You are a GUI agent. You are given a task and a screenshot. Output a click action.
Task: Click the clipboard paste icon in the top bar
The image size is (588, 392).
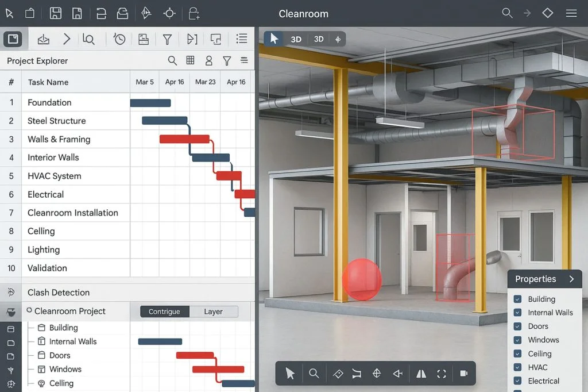(30, 14)
